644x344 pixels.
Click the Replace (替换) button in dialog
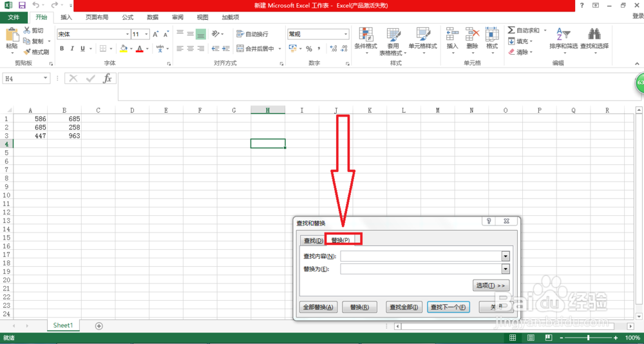tap(359, 307)
